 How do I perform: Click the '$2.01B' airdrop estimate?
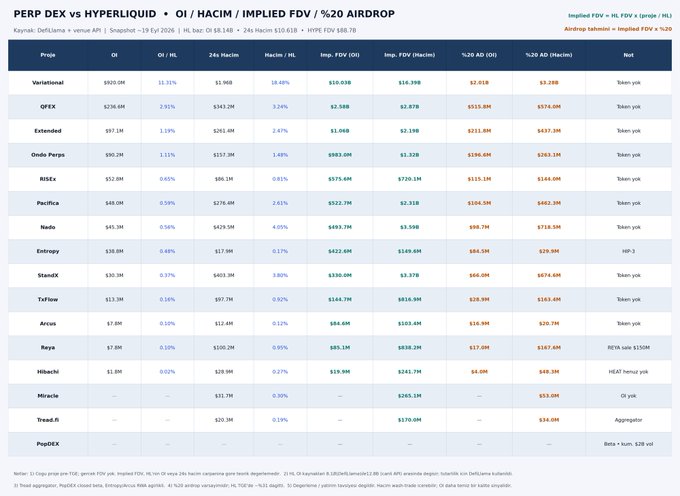point(479,83)
